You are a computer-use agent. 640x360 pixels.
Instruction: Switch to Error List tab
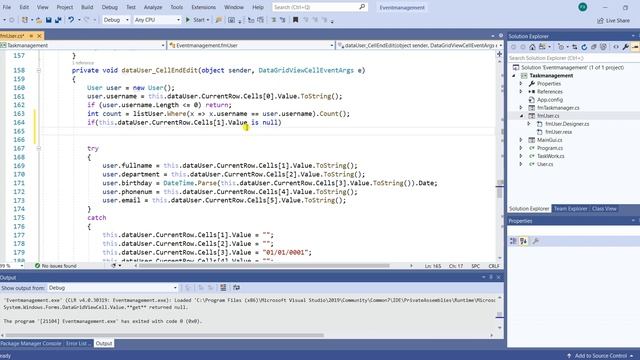coord(78,343)
